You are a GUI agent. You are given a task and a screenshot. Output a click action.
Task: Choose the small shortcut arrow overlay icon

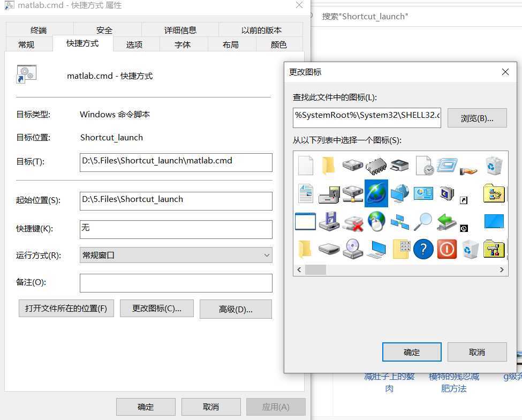pos(464,200)
